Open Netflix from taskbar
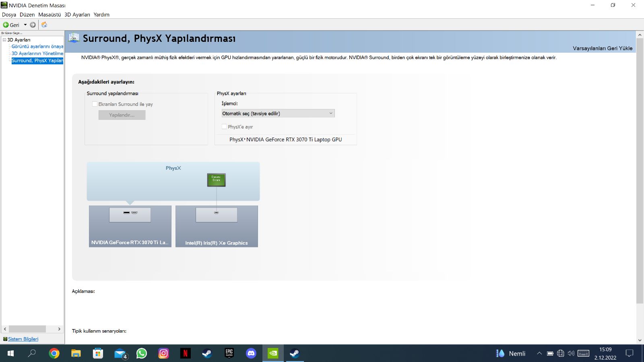This screenshot has height=362, width=644. (x=185, y=354)
